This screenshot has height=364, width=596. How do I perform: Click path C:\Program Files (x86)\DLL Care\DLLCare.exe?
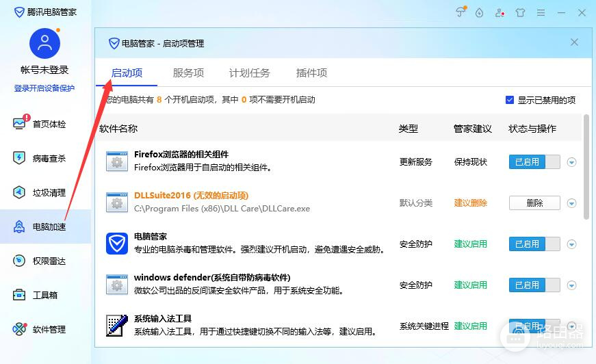(222, 209)
